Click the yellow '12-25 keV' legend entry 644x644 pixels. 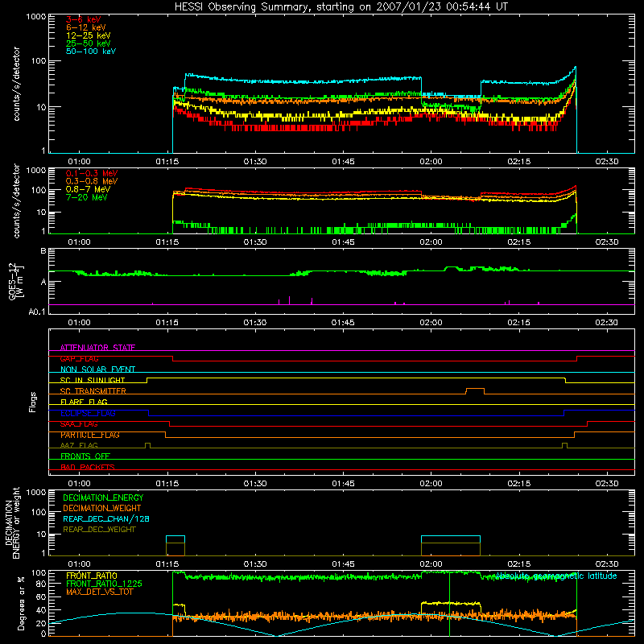point(89,35)
